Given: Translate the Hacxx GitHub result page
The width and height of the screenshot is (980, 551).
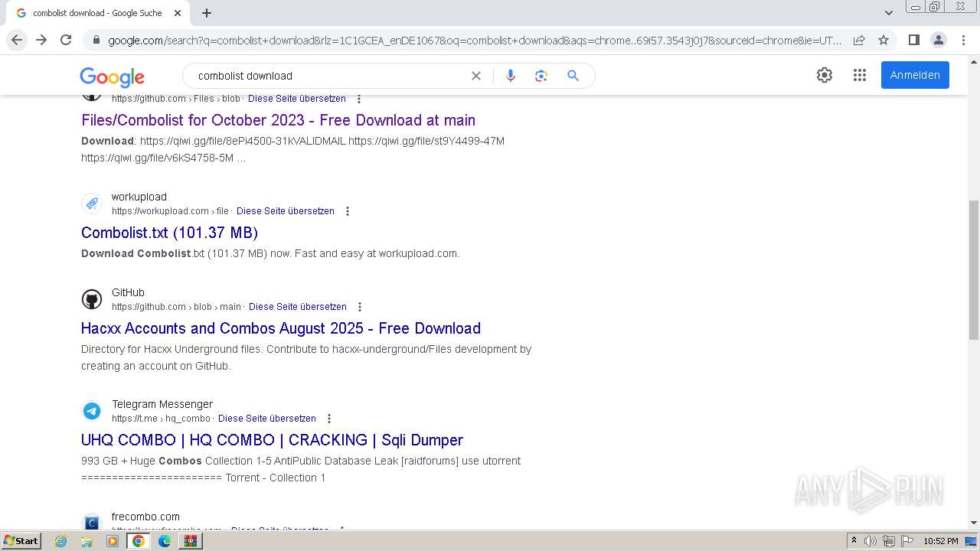Looking at the screenshot, I should pyautogui.click(x=298, y=307).
